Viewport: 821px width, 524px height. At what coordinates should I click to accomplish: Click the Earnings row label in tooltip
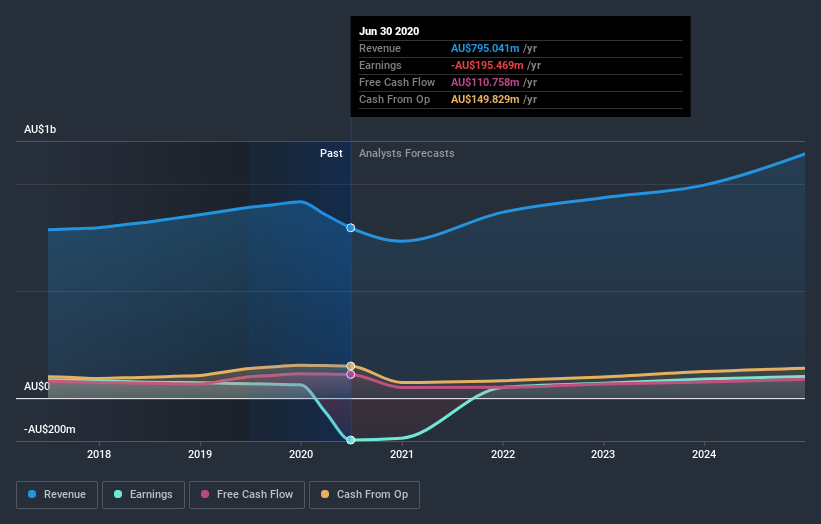click(380, 65)
